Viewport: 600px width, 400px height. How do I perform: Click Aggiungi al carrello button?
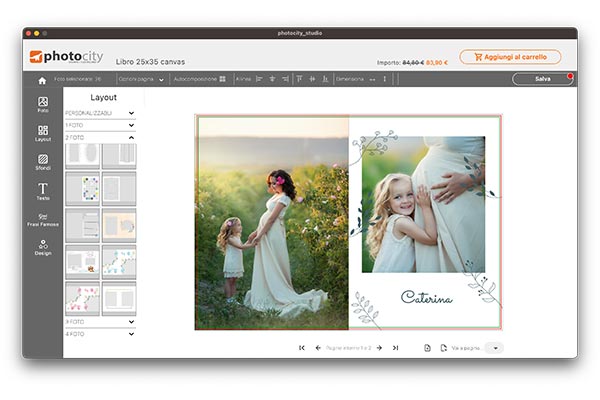click(x=510, y=57)
